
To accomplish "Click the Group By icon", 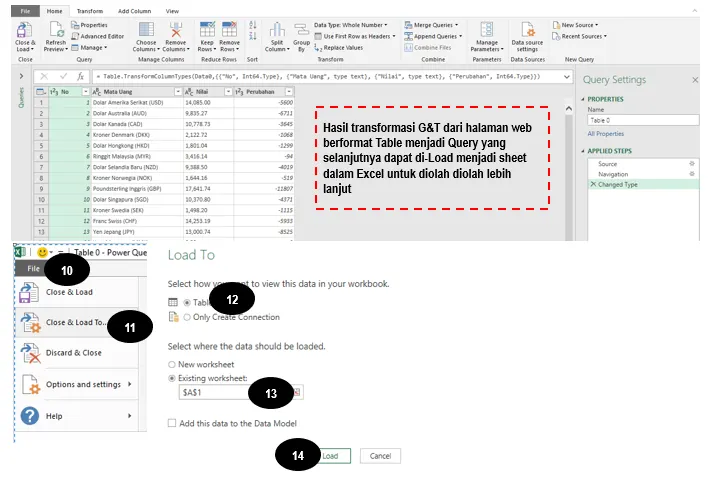I will pyautogui.click(x=301, y=31).
